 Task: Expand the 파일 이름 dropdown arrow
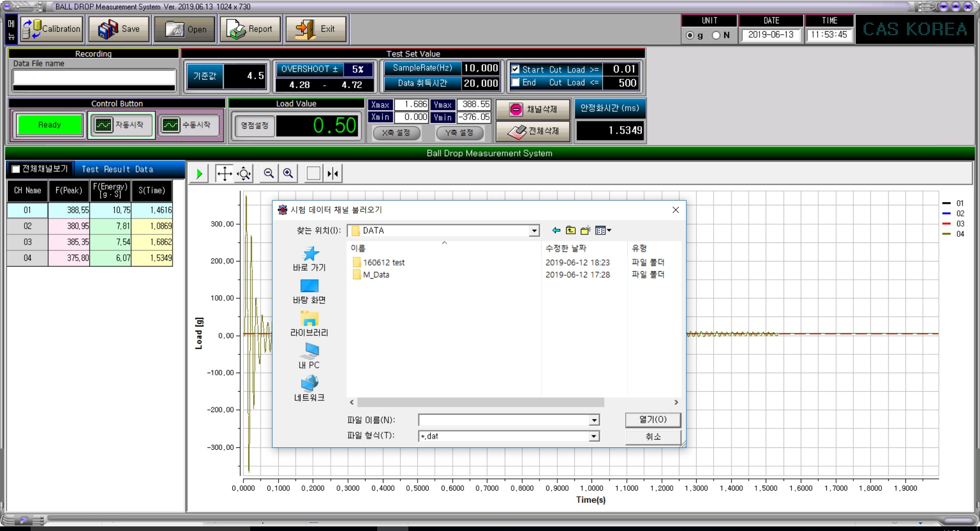(x=594, y=420)
